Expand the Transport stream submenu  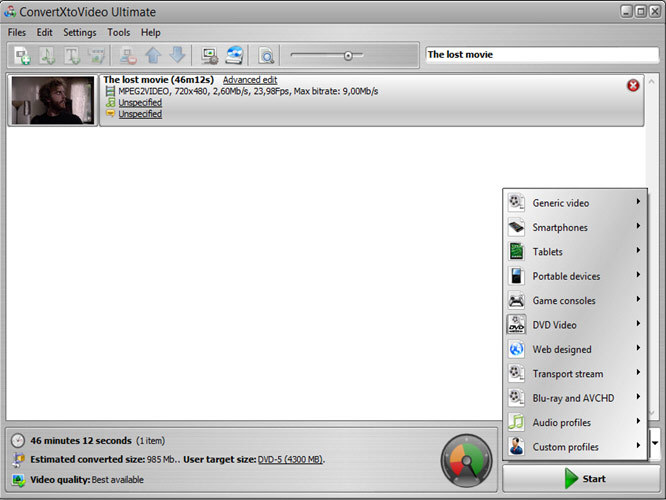(575, 374)
